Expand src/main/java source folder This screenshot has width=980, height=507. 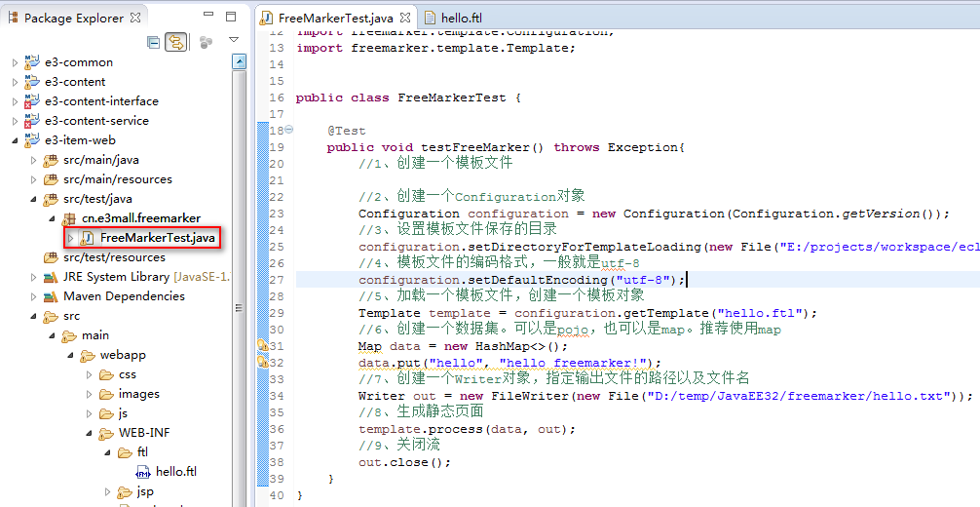click(33, 160)
